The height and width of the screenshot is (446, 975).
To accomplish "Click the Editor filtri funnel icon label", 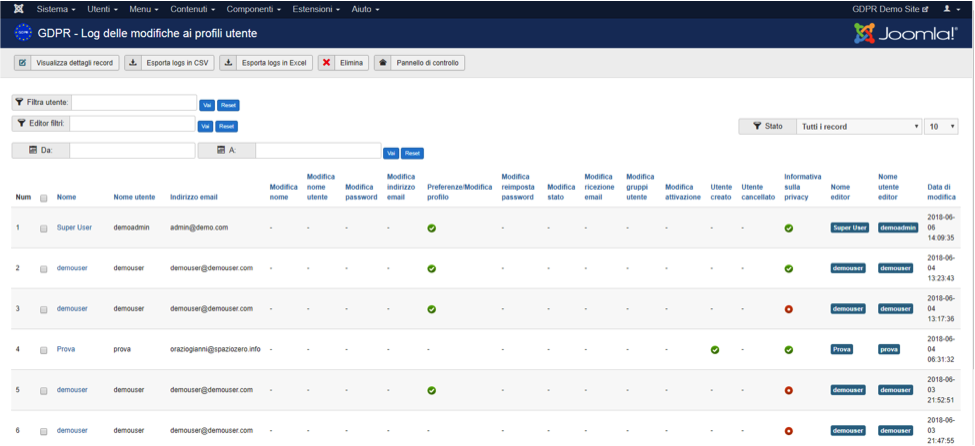I will (40, 124).
